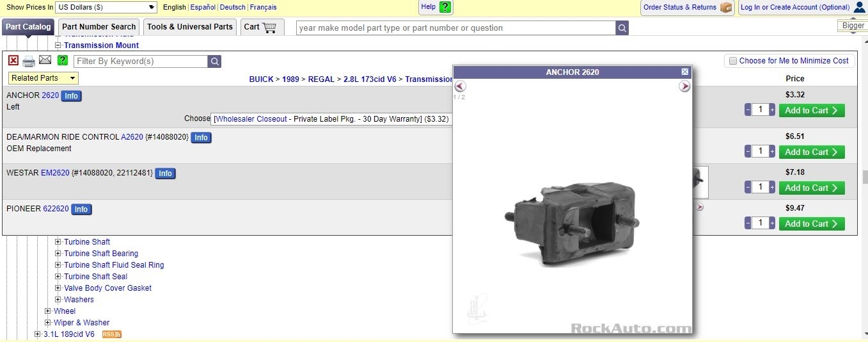Switch language to Français
The image size is (868, 342).
[264, 7]
